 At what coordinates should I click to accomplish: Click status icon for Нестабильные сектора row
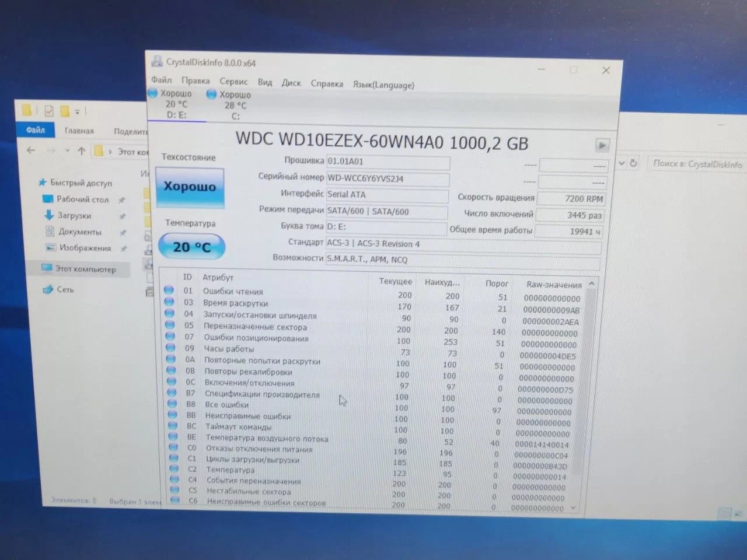174,489
